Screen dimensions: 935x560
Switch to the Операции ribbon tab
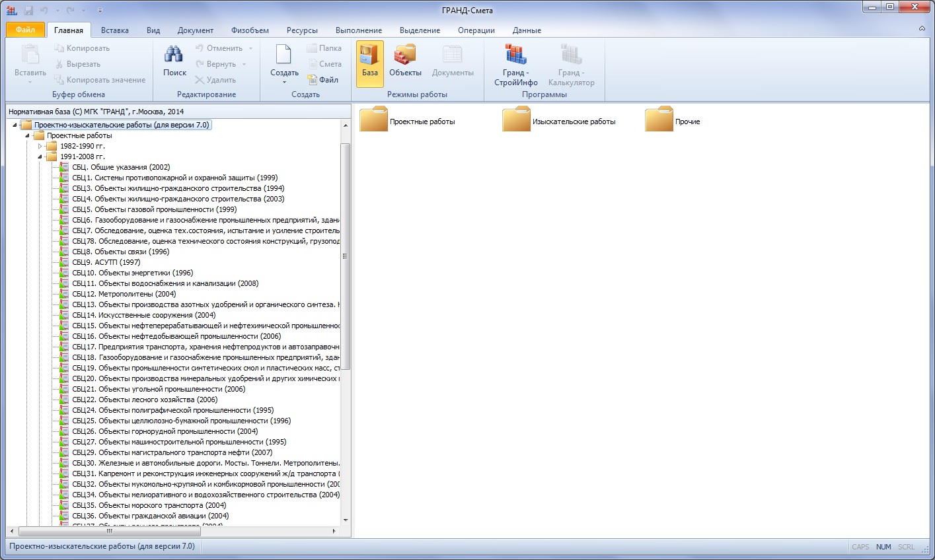pyautogui.click(x=476, y=30)
